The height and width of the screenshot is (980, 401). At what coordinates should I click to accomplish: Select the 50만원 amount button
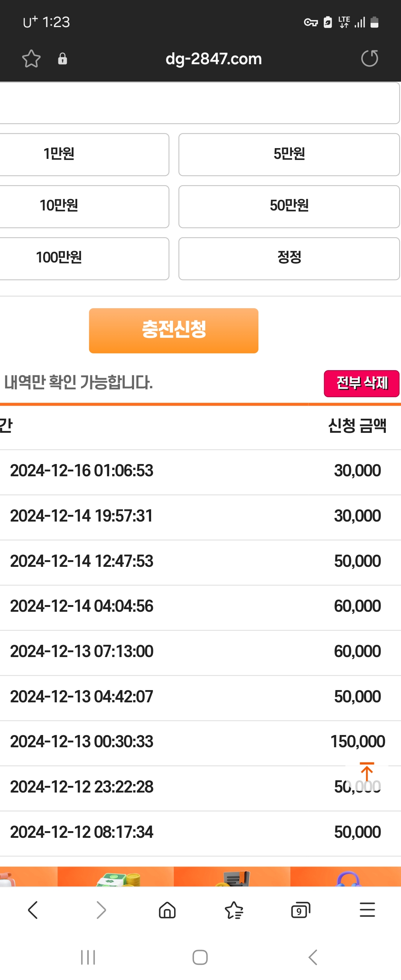[x=289, y=206]
